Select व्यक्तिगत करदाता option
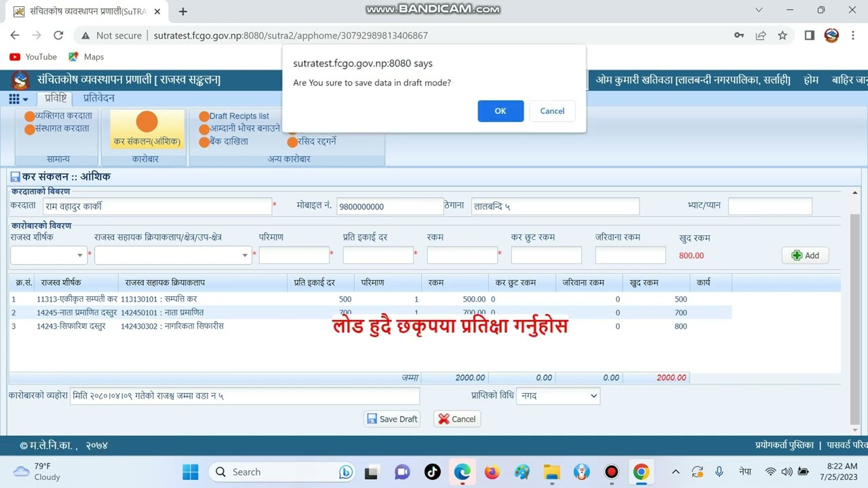The width and height of the screenshot is (868, 488). click(58, 116)
